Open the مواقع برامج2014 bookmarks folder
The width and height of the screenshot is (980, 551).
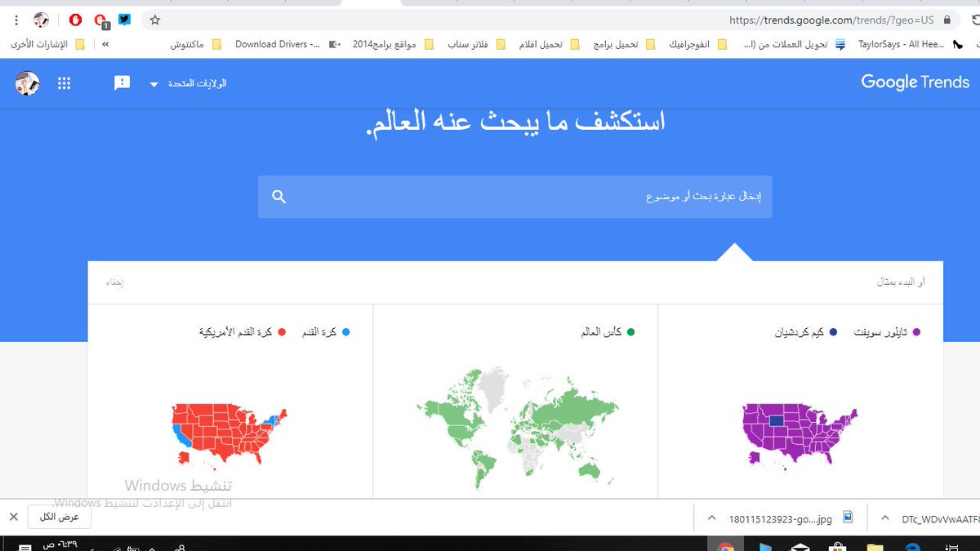(392, 44)
